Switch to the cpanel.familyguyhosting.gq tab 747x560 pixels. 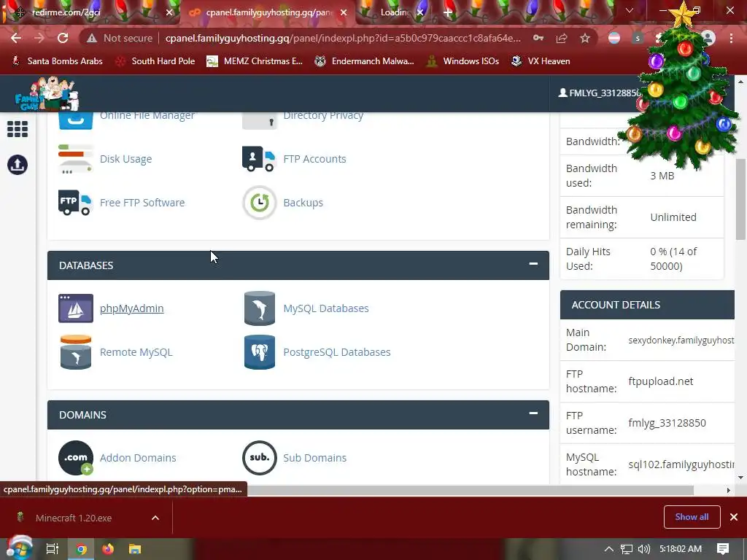tap(268, 12)
